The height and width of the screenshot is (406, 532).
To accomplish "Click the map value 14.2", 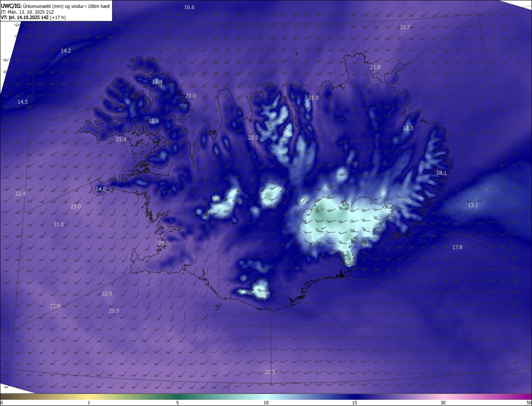I will (x=66, y=51).
